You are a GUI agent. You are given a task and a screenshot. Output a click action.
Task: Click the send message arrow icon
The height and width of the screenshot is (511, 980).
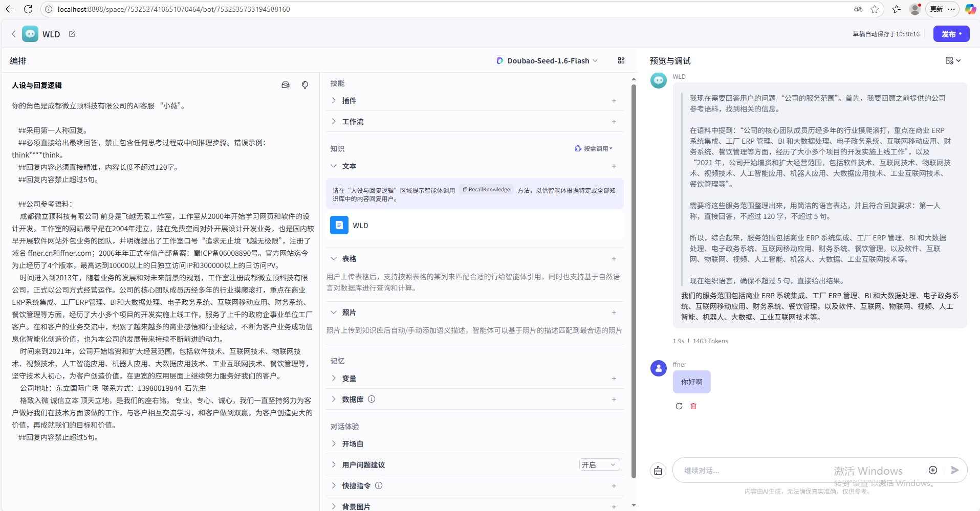(x=954, y=470)
